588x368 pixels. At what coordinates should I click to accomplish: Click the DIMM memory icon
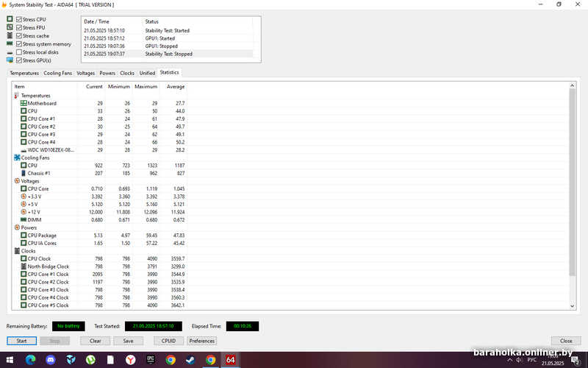[24, 220]
